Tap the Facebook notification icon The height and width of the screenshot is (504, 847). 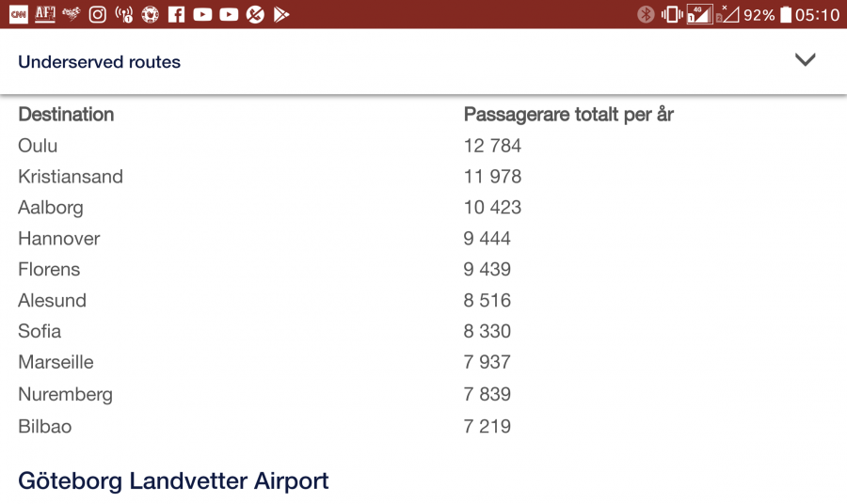(176, 14)
